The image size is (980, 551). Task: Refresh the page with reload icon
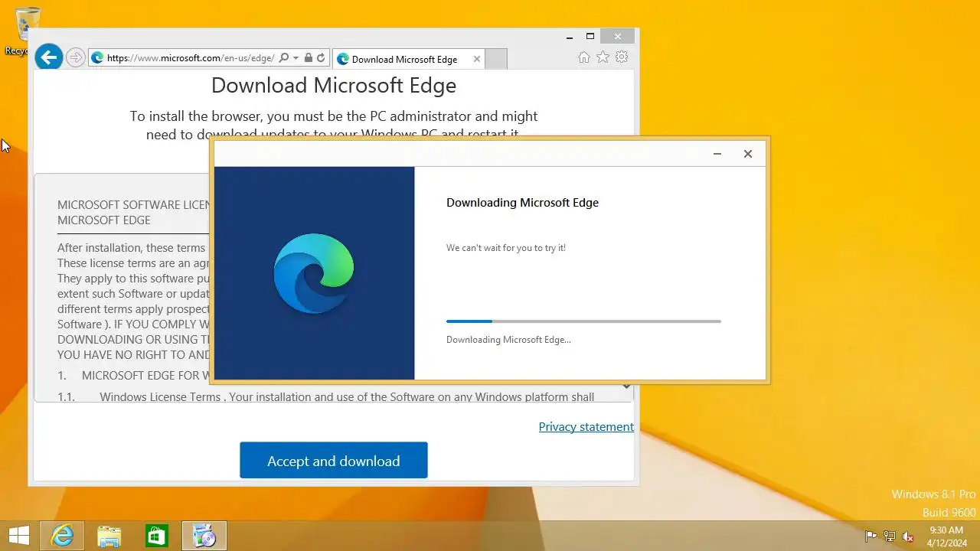(x=321, y=58)
